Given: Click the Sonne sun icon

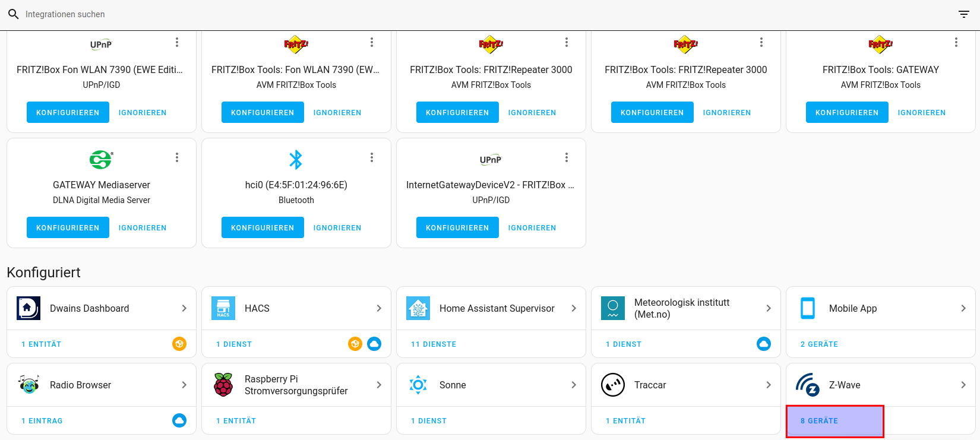Looking at the screenshot, I should [418, 385].
